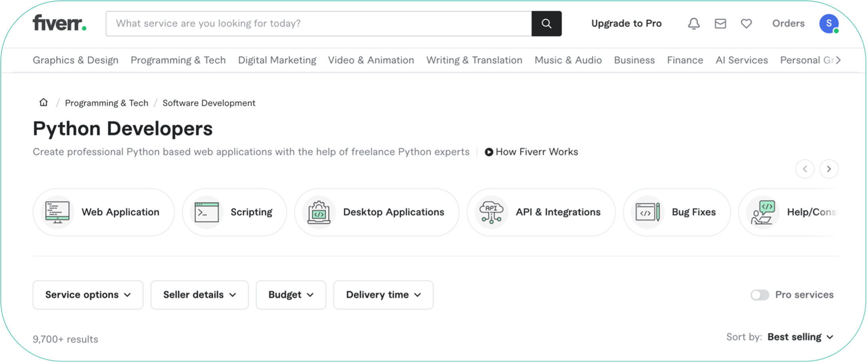868x363 pixels.
Task: Open Finance category
Action: (685, 60)
